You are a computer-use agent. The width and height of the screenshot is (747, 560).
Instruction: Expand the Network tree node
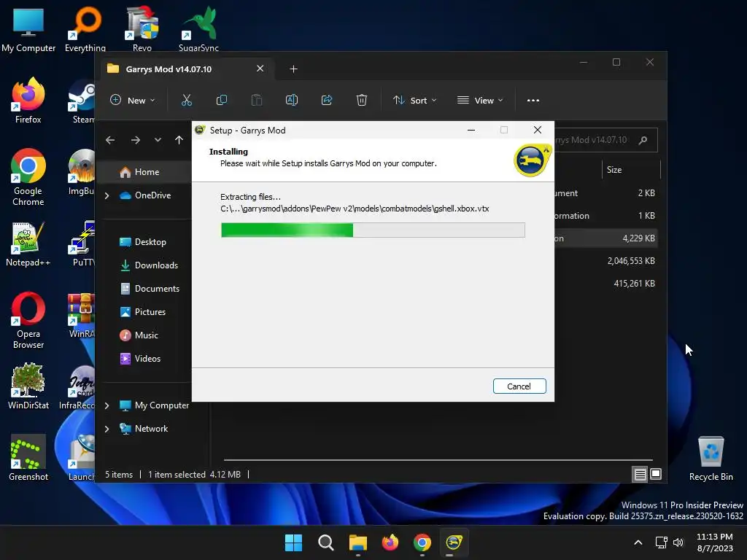click(107, 429)
